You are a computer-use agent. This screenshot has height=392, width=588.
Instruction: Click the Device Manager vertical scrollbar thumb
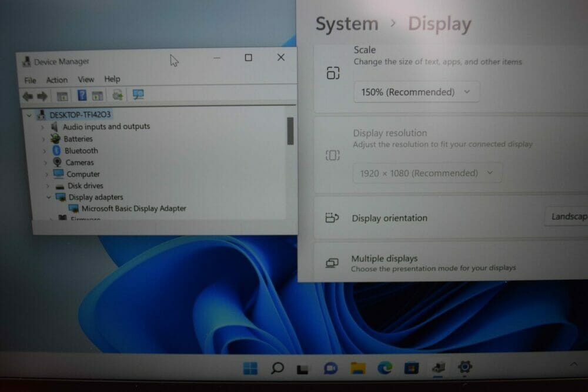290,131
